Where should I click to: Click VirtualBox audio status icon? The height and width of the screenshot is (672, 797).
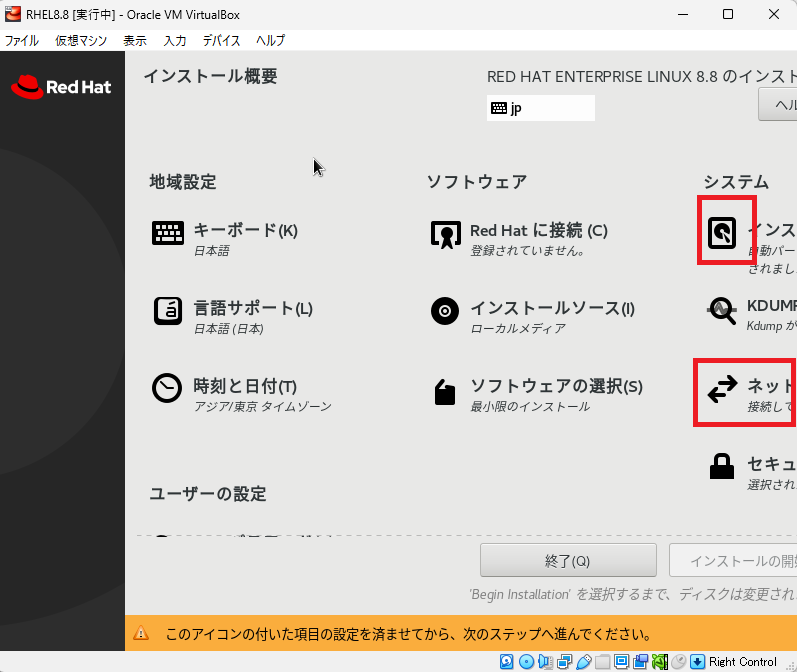point(545,661)
